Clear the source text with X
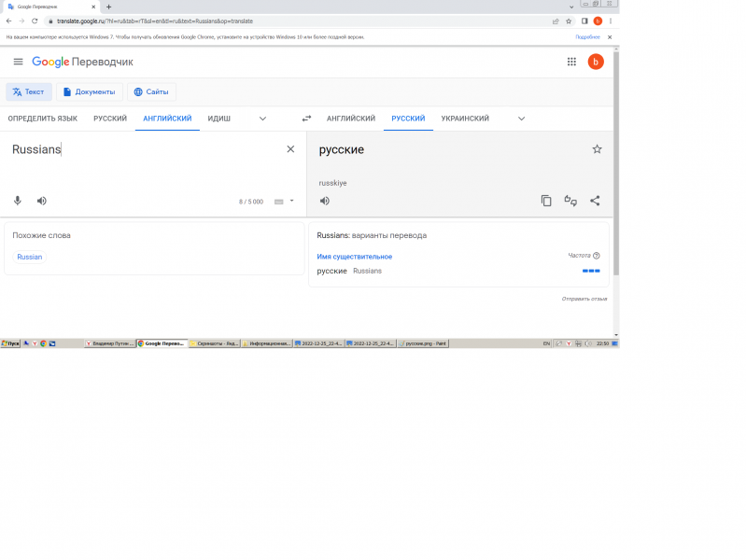The width and height of the screenshot is (746, 560). coord(290,149)
